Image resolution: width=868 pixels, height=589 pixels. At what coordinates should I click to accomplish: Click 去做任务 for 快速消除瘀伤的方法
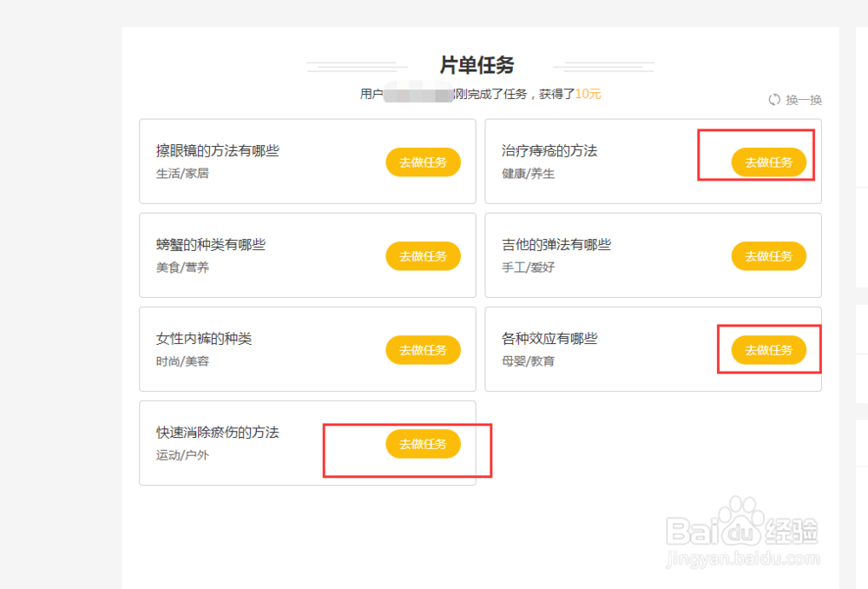(423, 444)
